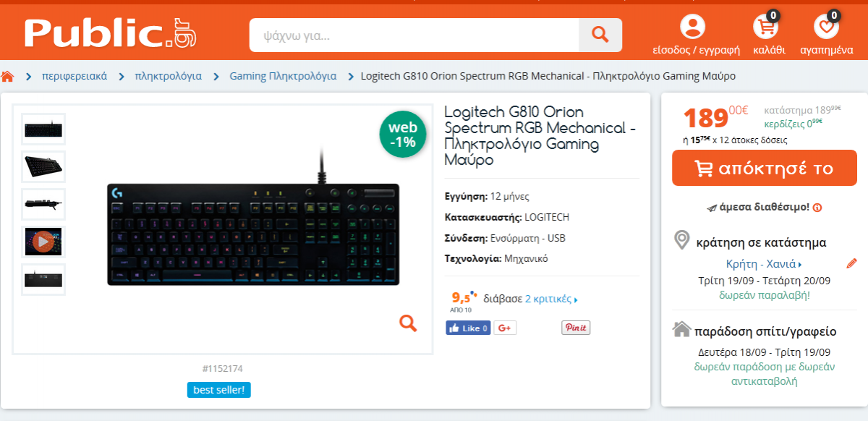
Task: Open the shopping cart icon
Action: 766,26
